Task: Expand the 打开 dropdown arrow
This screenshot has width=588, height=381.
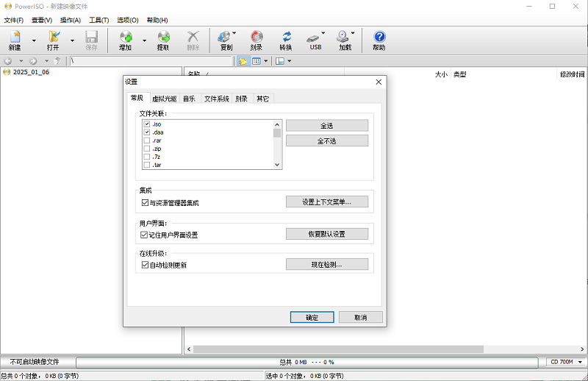Action: coord(72,40)
